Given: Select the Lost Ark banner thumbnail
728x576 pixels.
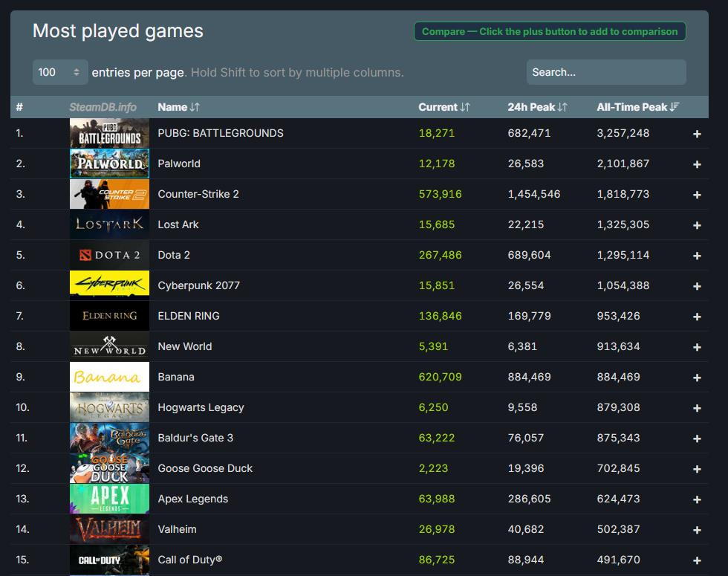Looking at the screenshot, I should [109, 224].
